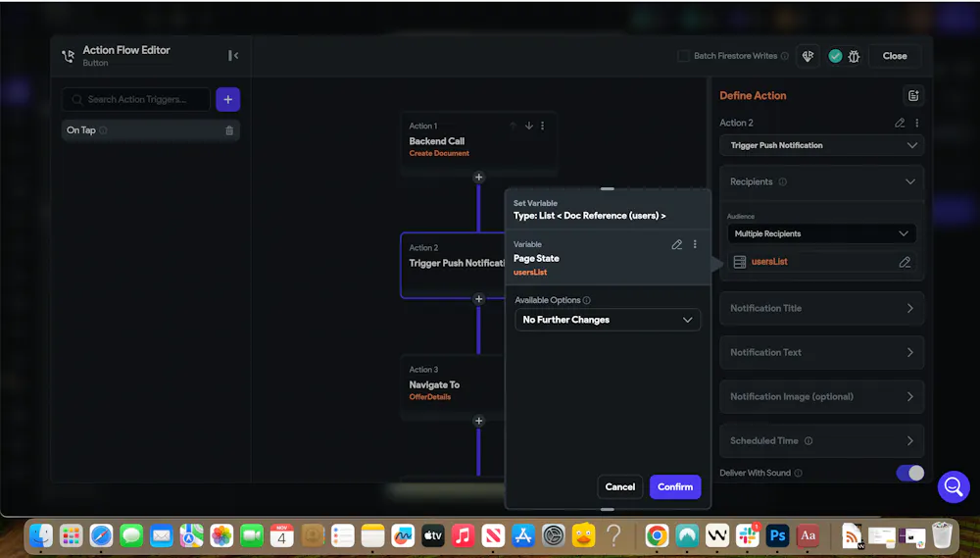980x558 pixels.
Task: Expand Notification Image (optional) section
Action: [821, 396]
